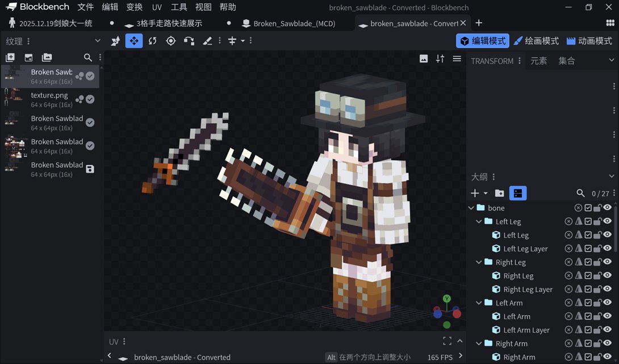This screenshot has height=364, width=619.
Task: Open the 变换 menu
Action: click(134, 7)
